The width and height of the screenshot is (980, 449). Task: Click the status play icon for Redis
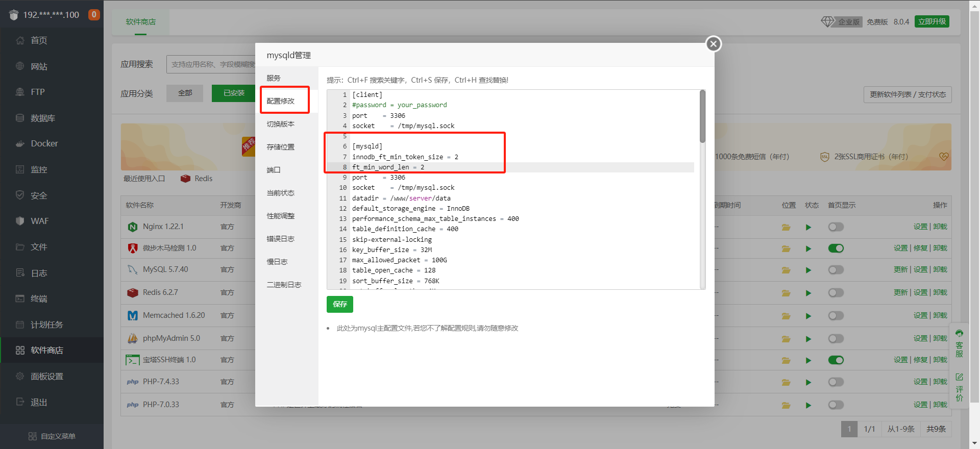[x=808, y=293]
